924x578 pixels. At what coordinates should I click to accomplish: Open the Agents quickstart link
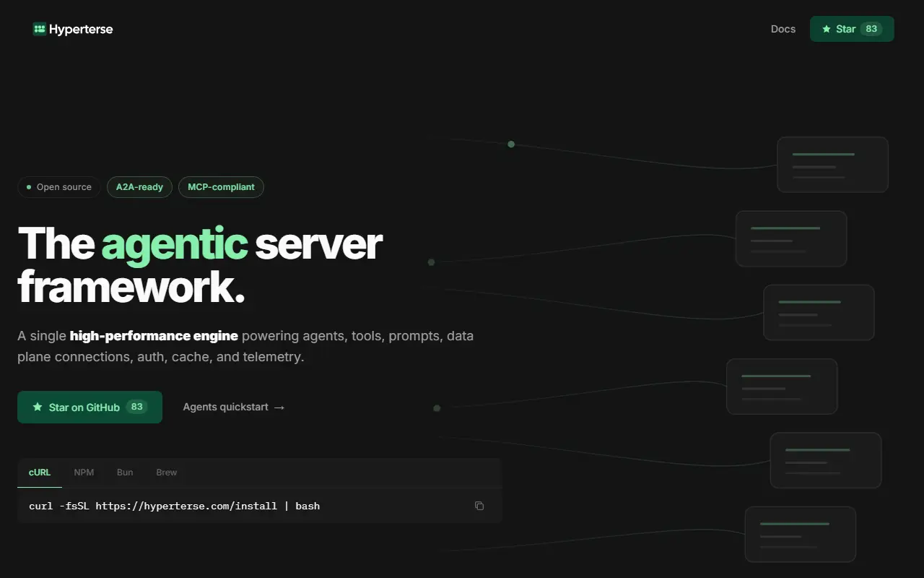tap(234, 407)
